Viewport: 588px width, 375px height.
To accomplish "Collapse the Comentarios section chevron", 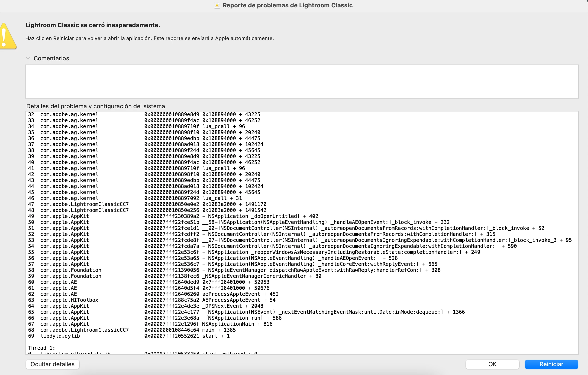I will pos(28,58).
